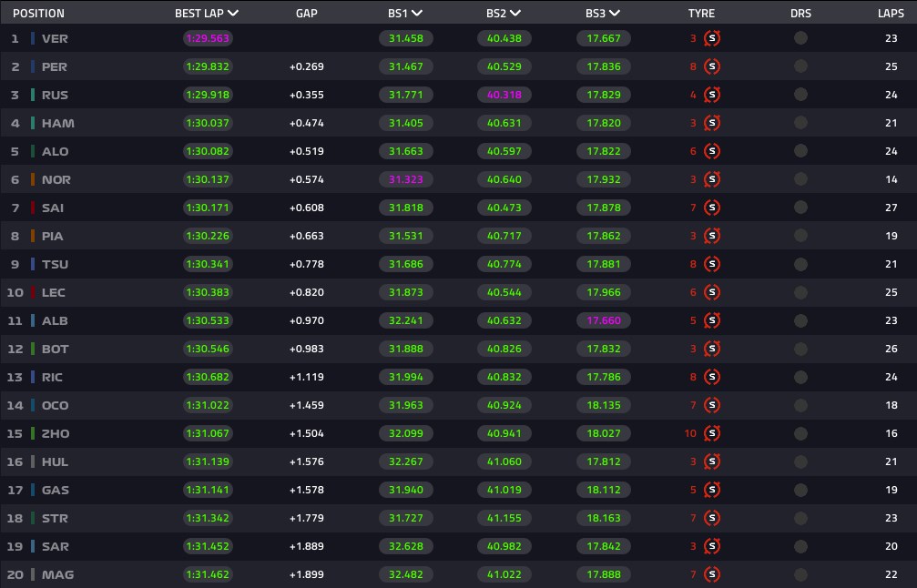
Task: Click VER's soft tyre icon
Action: pos(712,38)
